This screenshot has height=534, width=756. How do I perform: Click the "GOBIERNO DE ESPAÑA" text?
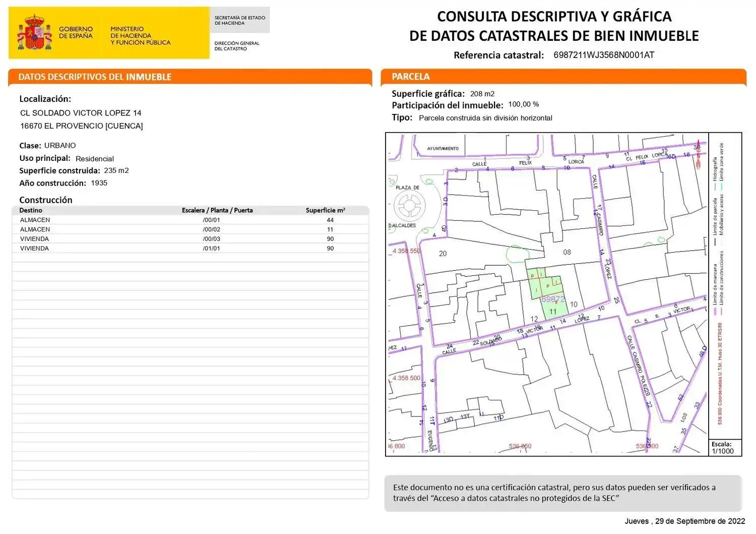pyautogui.click(x=76, y=32)
